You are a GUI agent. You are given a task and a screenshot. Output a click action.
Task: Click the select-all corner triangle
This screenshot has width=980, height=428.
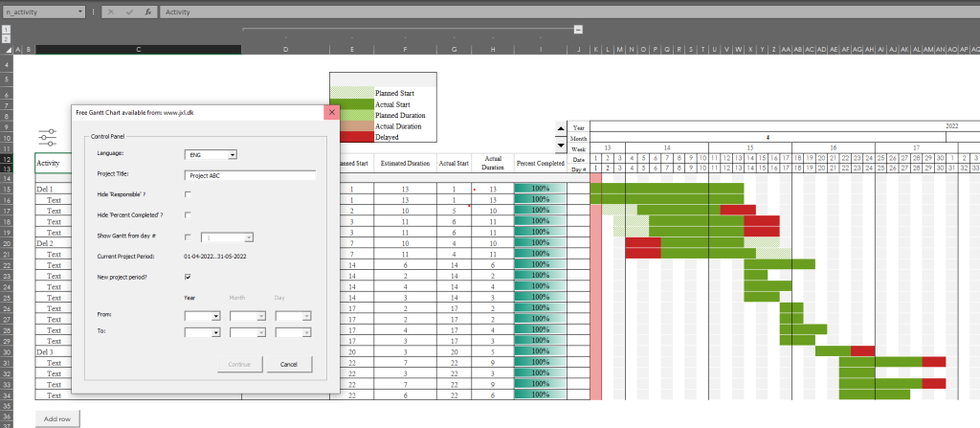[x=7, y=50]
